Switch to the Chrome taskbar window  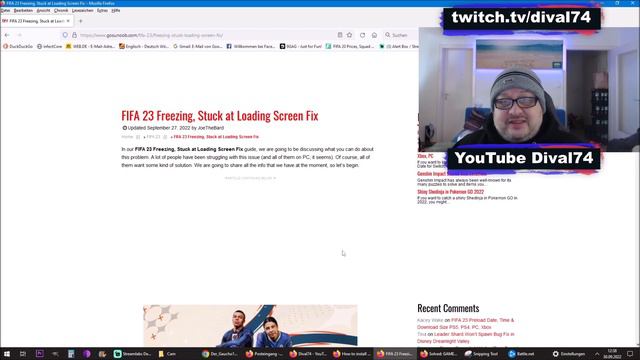coord(220,354)
